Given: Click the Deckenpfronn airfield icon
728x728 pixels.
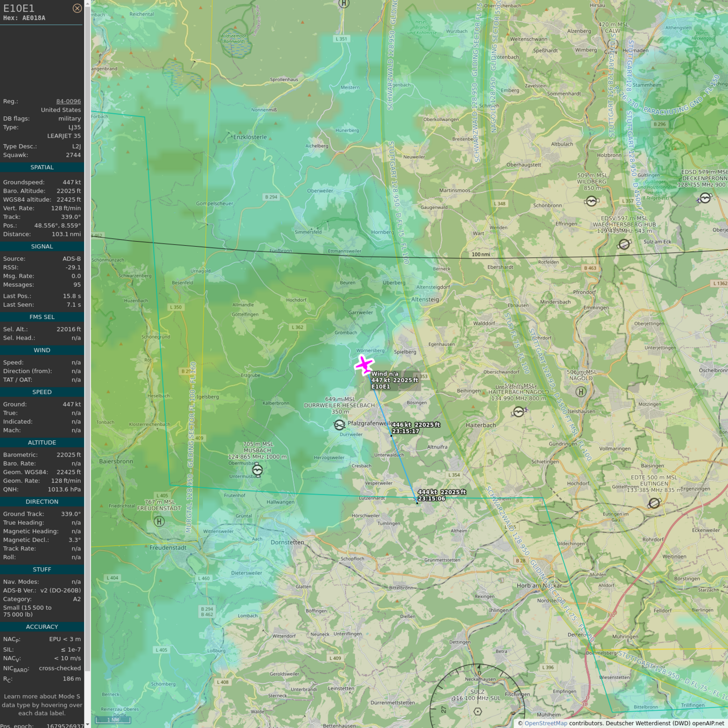Looking at the screenshot, I should [705, 198].
